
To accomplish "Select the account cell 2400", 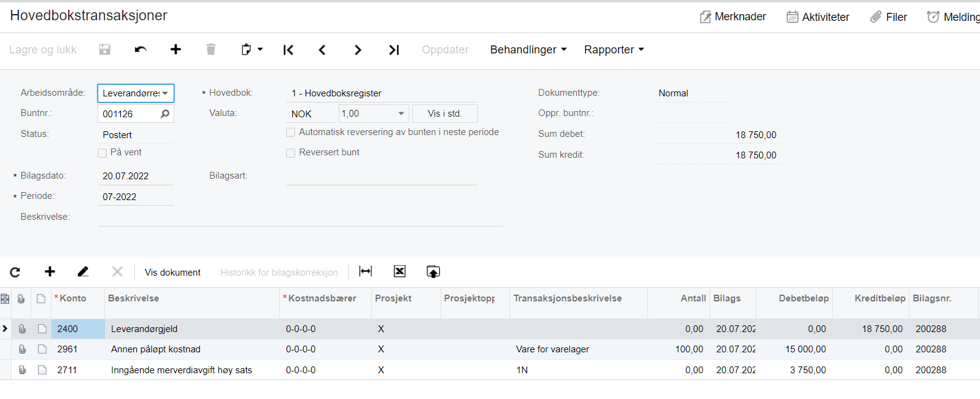I will pos(78,329).
